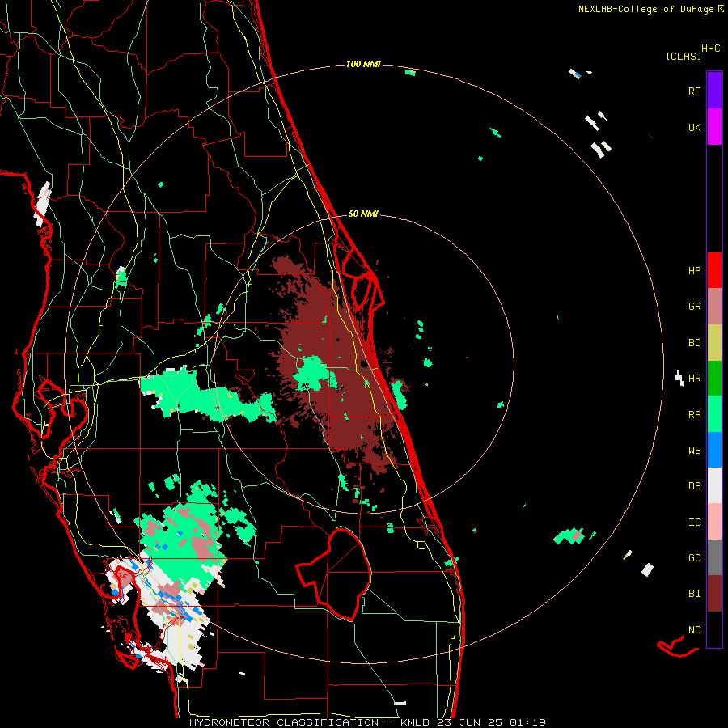Click the HR legend label
Image resolution: width=728 pixels, height=728 pixels.
click(x=694, y=379)
